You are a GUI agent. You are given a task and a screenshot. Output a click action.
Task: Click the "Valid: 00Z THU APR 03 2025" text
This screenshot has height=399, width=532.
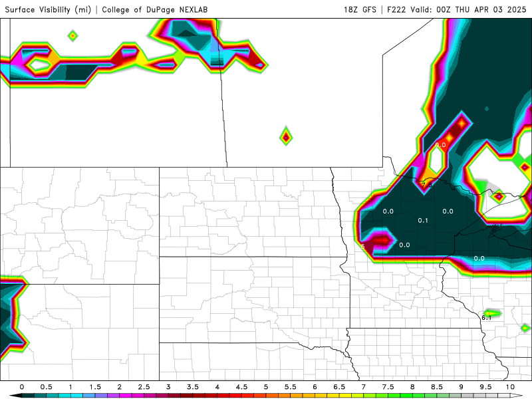468,9
